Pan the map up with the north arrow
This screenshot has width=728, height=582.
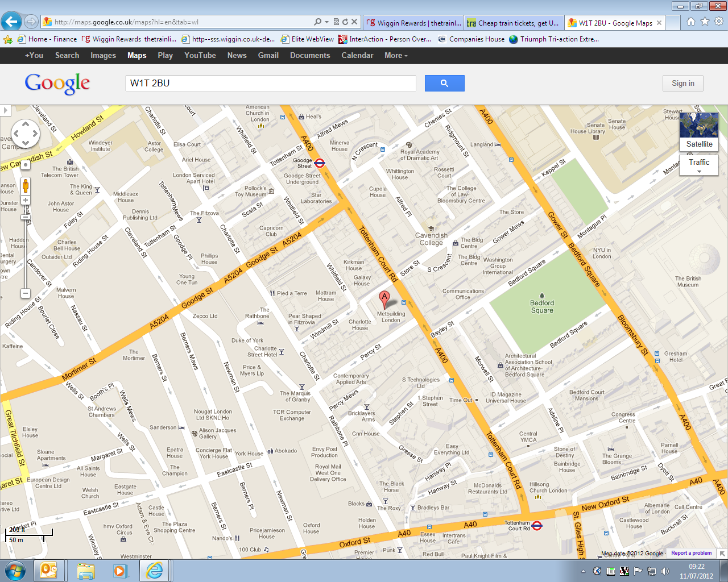[x=26, y=124]
